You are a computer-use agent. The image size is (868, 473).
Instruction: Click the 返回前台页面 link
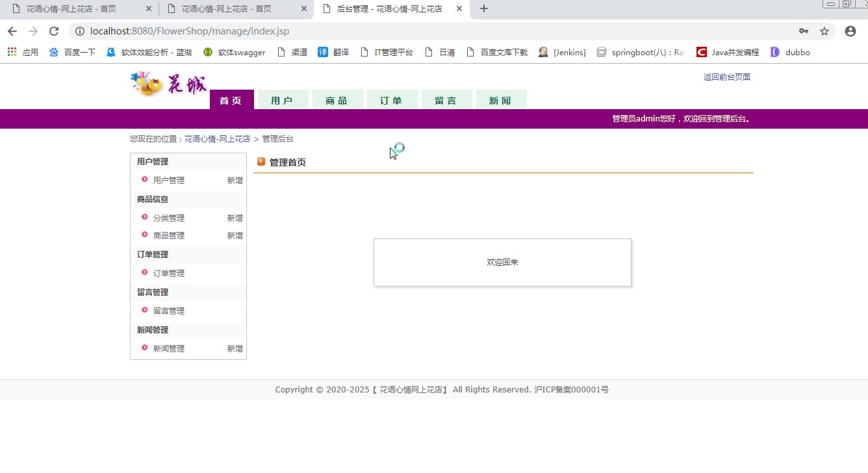tap(726, 77)
